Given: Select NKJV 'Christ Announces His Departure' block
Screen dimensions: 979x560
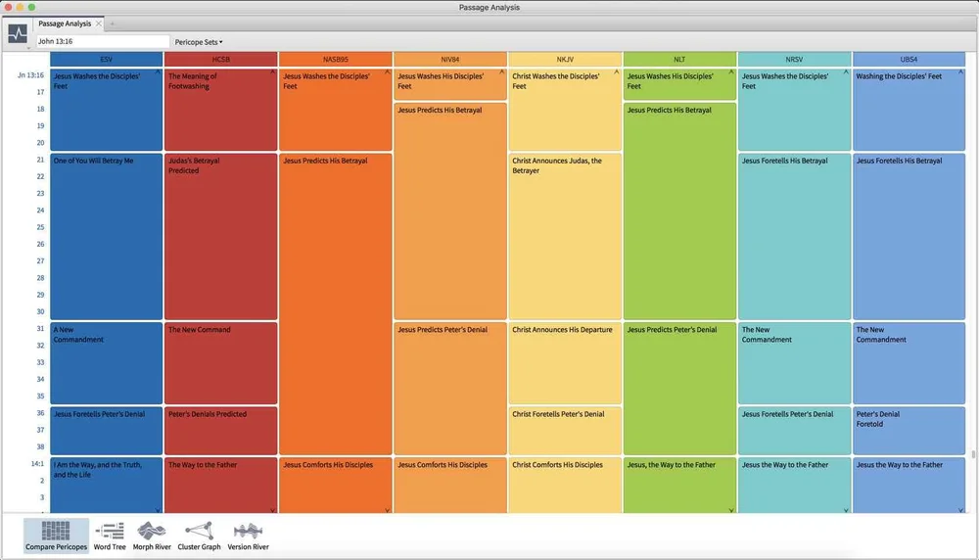Looking at the screenshot, I should pos(565,362).
